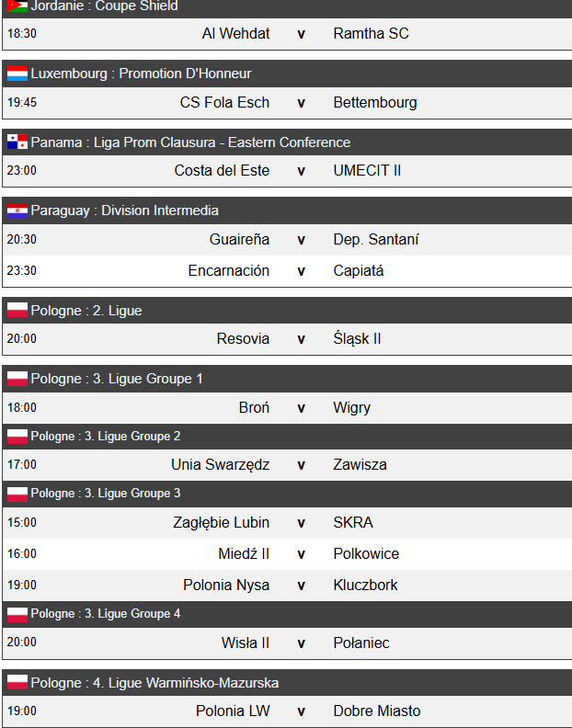Click the flag beside 3. Ligue Groupe 1

tap(17, 379)
